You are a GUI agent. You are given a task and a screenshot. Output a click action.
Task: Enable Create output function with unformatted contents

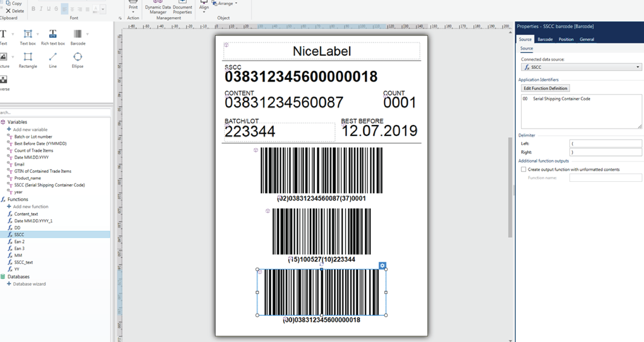pos(523,169)
